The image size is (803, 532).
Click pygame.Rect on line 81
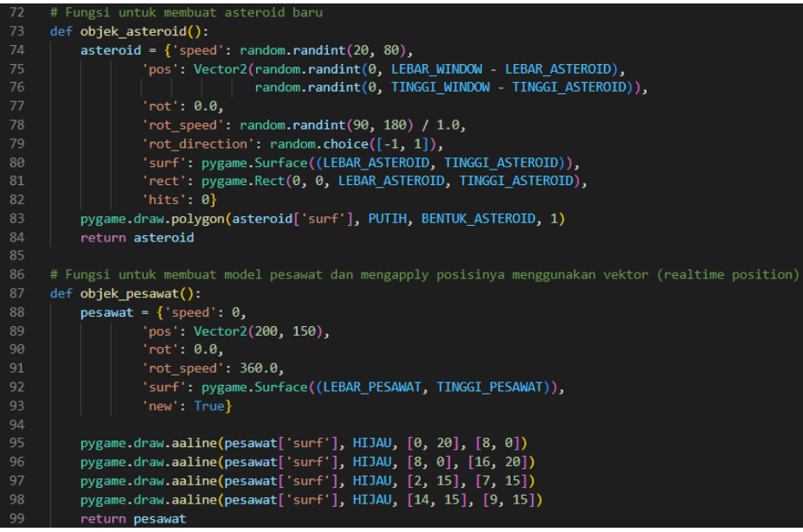243,181
